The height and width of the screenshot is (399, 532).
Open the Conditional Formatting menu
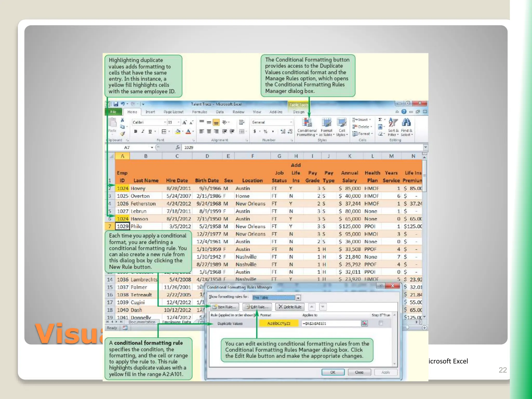tap(307, 127)
